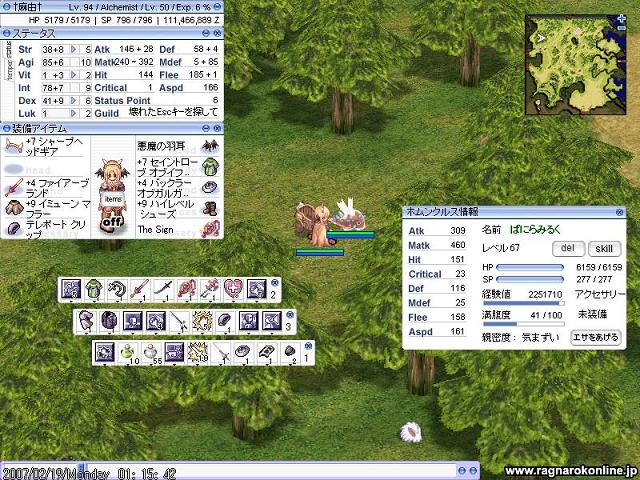Minimize the ステータス window

point(206,33)
